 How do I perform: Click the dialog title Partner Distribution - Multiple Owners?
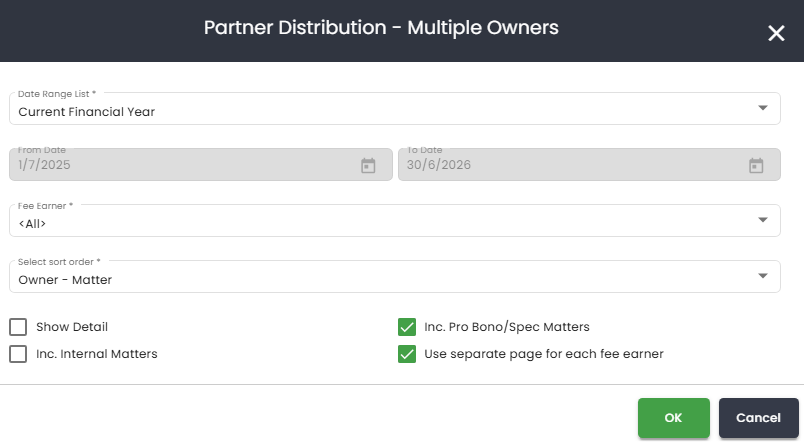381,28
